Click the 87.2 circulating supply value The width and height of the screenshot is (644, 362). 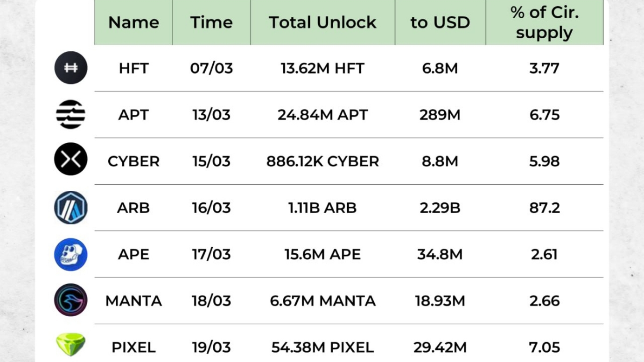click(x=544, y=208)
